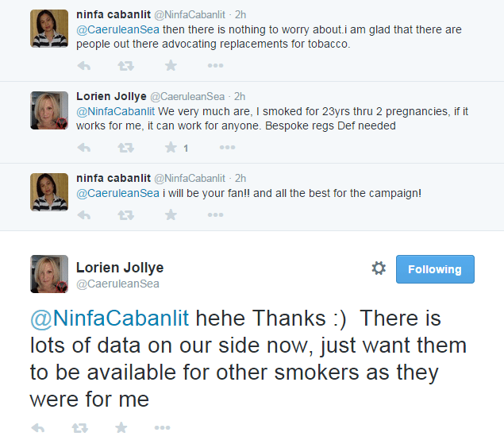Open gear settings menu for Lorien Jollye
504x444 pixels.
[379, 268]
